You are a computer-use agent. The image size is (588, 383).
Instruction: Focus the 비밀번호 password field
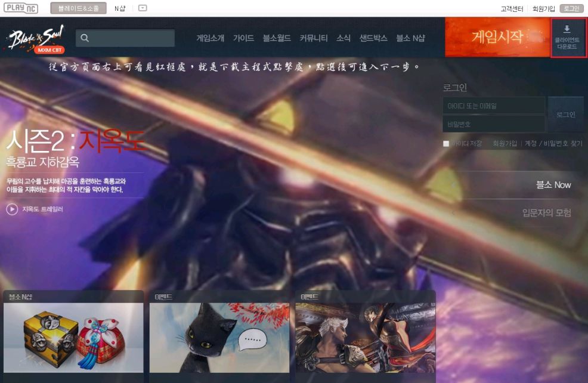(494, 124)
